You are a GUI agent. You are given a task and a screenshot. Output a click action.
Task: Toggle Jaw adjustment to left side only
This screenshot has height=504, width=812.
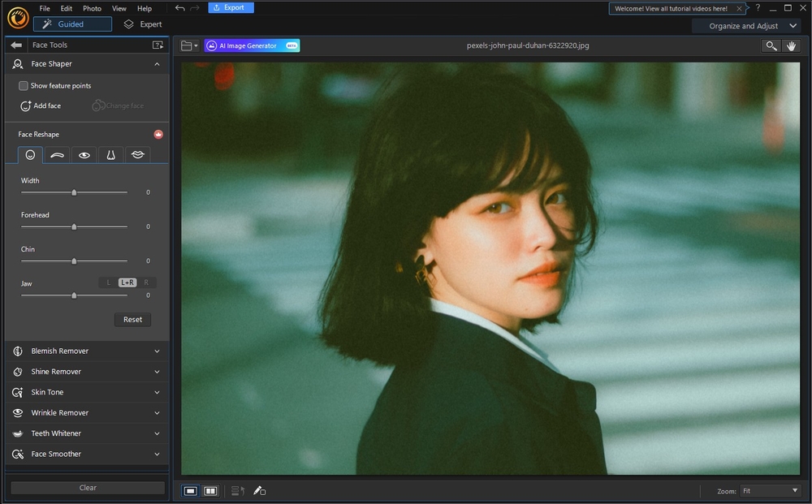point(108,282)
